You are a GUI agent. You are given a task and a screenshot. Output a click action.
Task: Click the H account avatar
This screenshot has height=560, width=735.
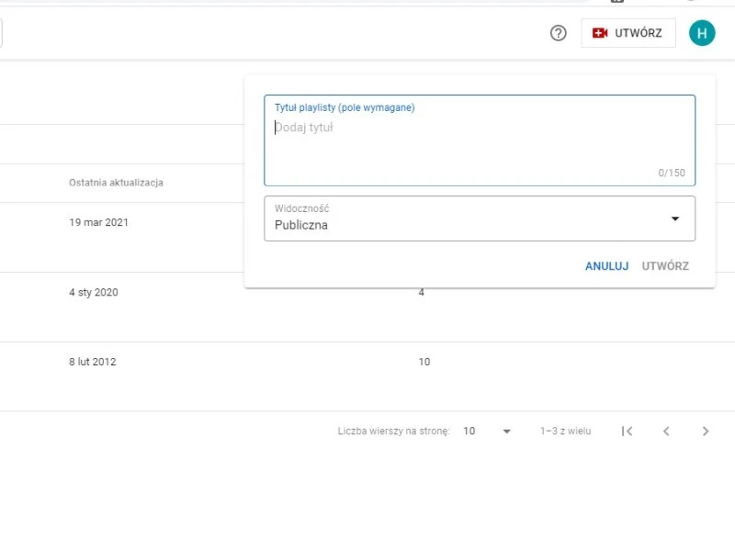pos(702,33)
